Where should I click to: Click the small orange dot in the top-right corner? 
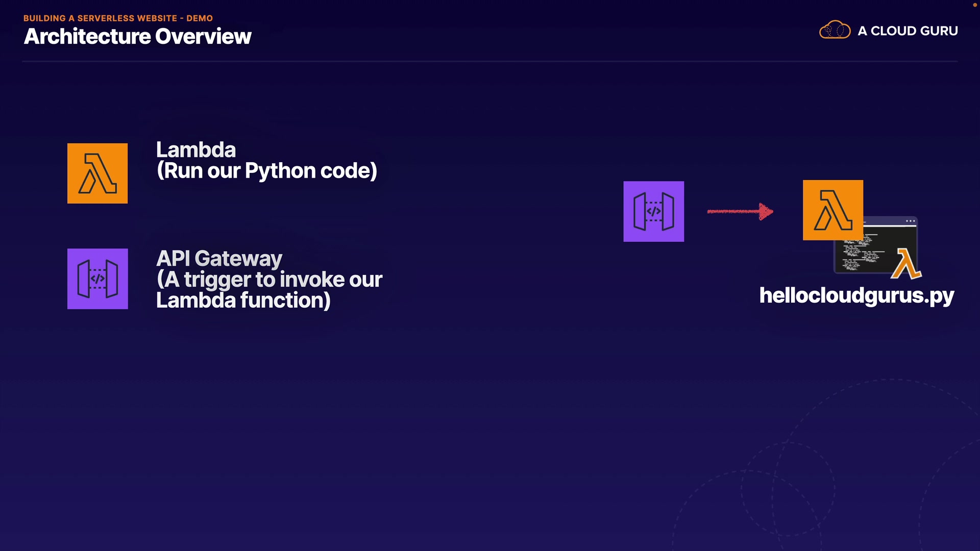coord(974,5)
